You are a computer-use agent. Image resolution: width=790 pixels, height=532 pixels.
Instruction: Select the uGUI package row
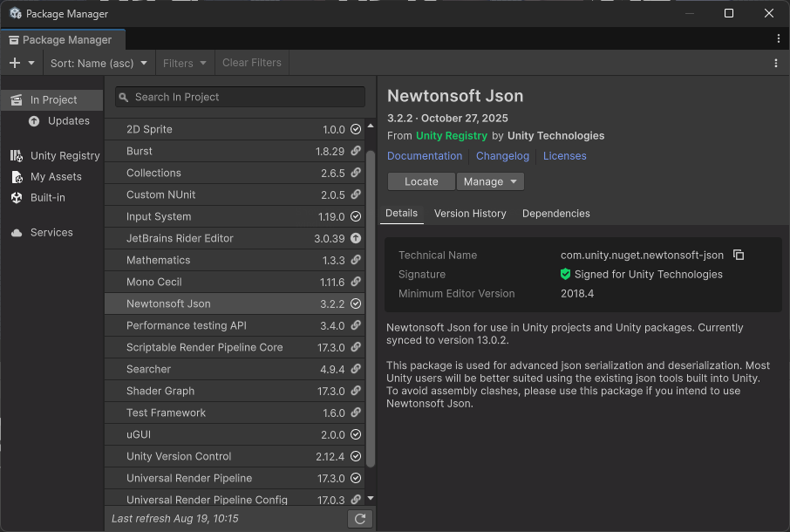click(x=235, y=435)
